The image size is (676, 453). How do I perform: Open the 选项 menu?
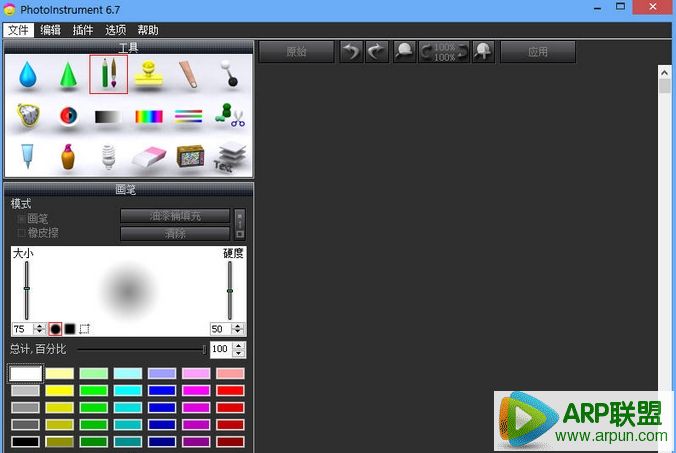(115, 30)
